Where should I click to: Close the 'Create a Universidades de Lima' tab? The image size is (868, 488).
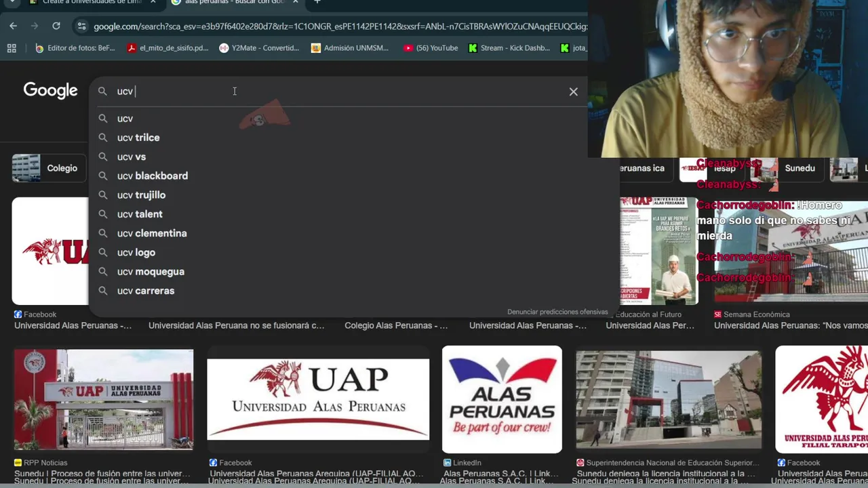153,2
